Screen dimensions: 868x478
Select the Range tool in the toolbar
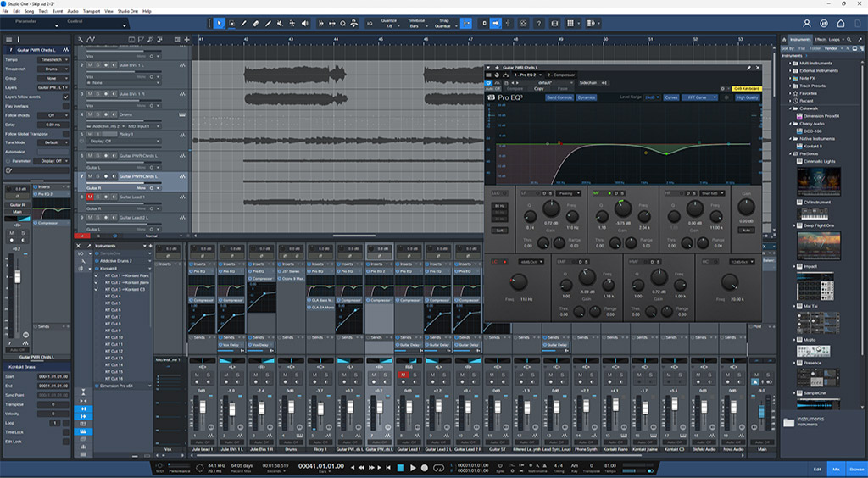point(231,23)
